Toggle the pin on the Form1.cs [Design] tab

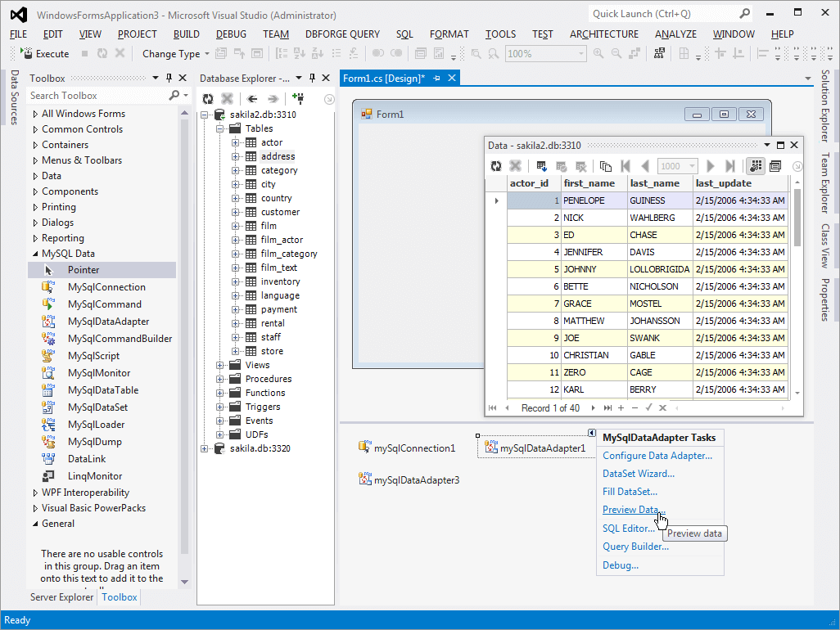pos(437,79)
